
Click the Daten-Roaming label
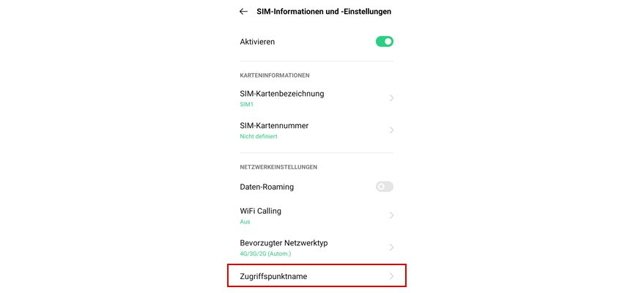[x=267, y=187]
